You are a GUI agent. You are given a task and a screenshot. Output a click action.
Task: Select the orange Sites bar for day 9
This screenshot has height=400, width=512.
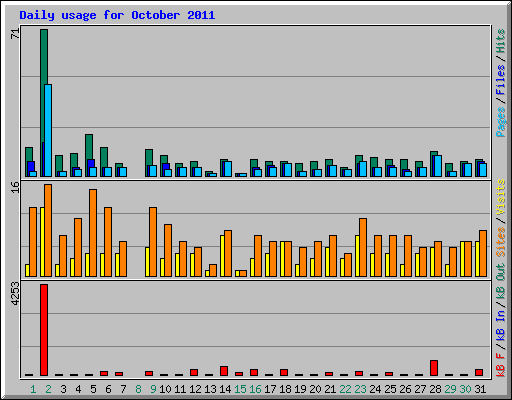153,242
